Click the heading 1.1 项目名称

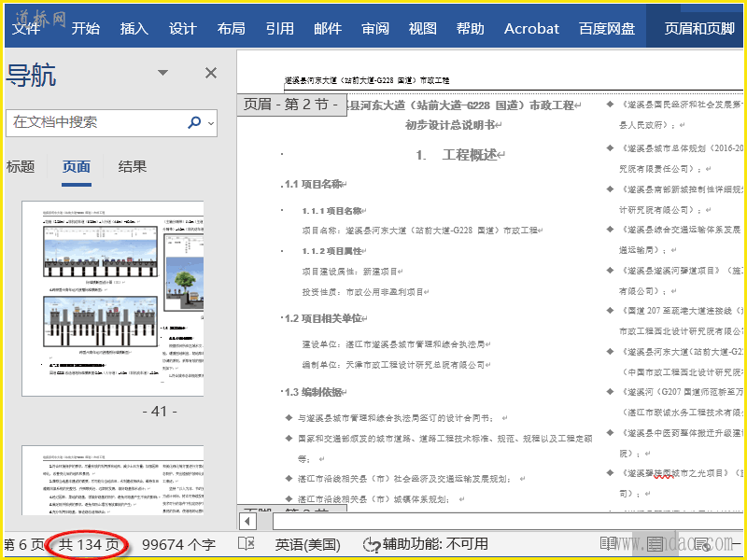pos(316,184)
